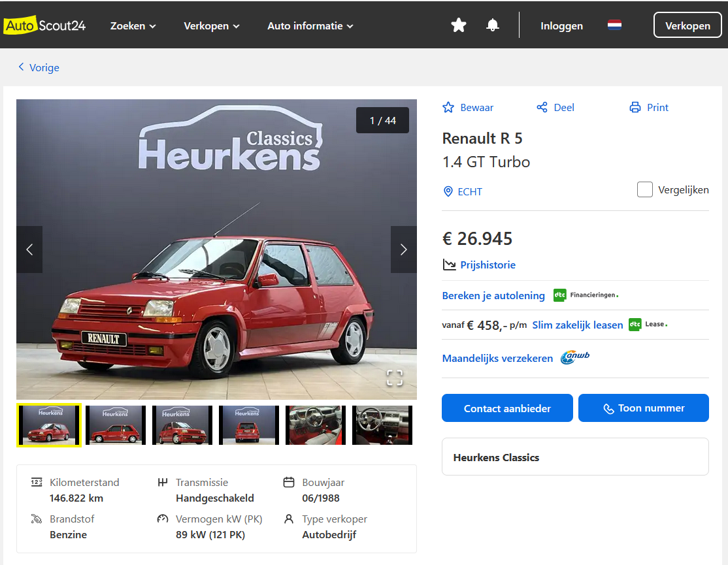Print the listing with Print
This screenshot has width=728, height=565.
649,107
